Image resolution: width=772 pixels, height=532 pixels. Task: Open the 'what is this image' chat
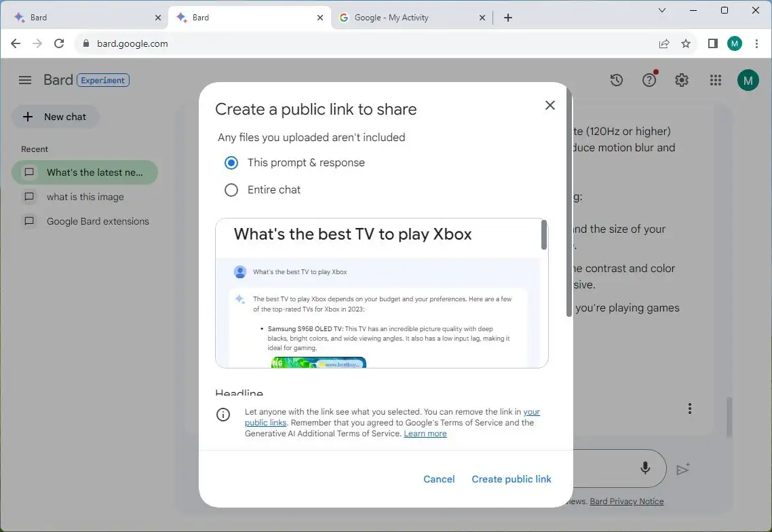[x=85, y=197]
